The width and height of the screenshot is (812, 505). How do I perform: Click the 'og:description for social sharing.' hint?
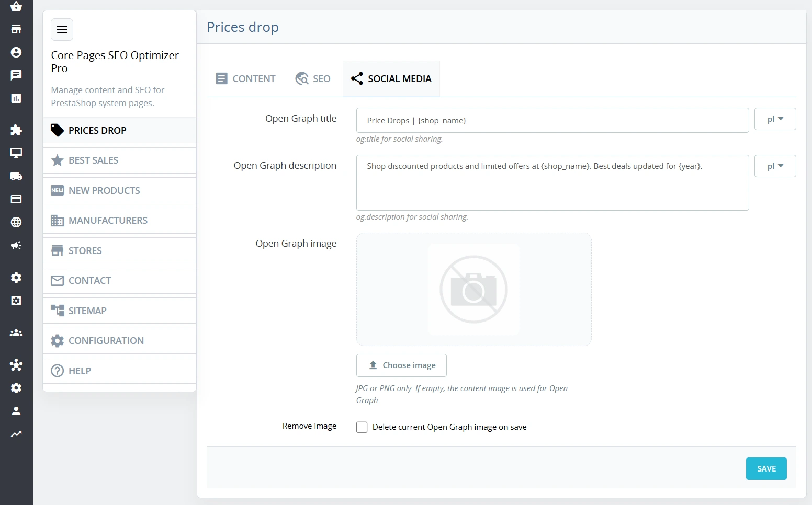coord(412,217)
